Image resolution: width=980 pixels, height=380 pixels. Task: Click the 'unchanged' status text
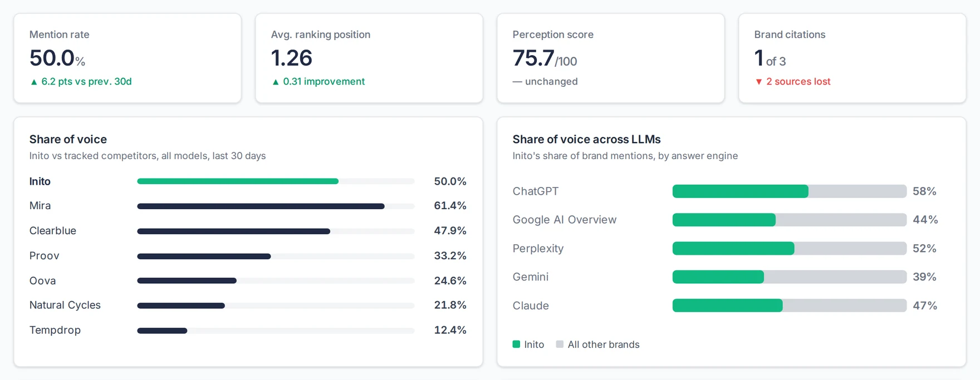coord(551,81)
